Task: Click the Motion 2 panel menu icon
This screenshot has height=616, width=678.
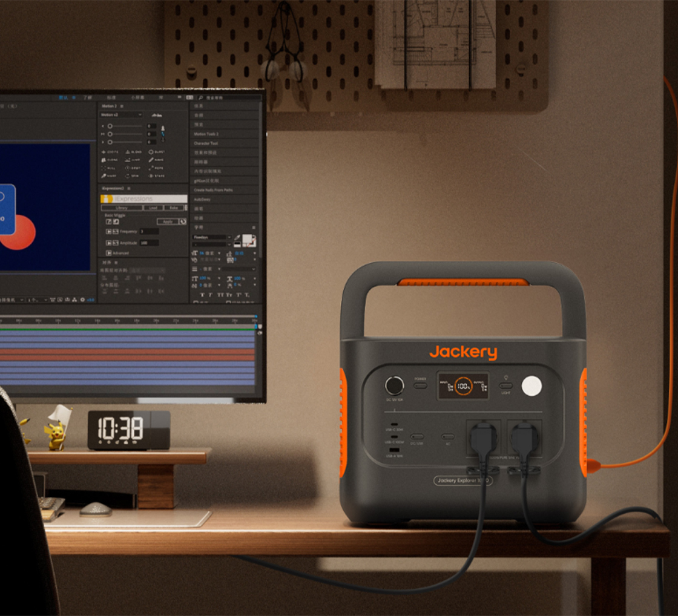Action: pos(122,106)
